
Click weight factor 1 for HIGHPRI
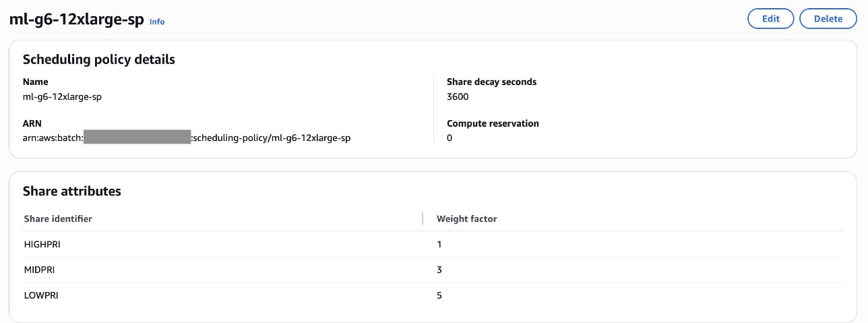click(439, 244)
